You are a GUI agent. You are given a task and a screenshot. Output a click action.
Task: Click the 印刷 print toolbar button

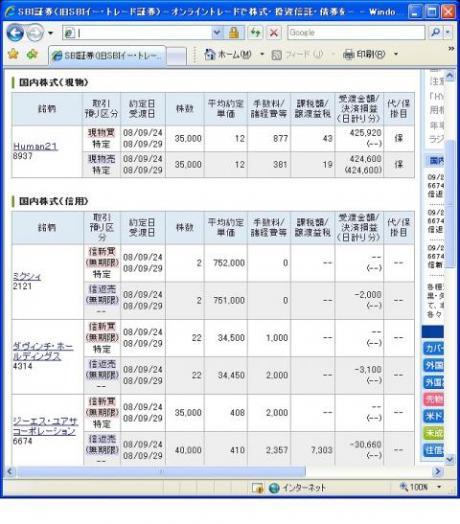[x=364, y=54]
